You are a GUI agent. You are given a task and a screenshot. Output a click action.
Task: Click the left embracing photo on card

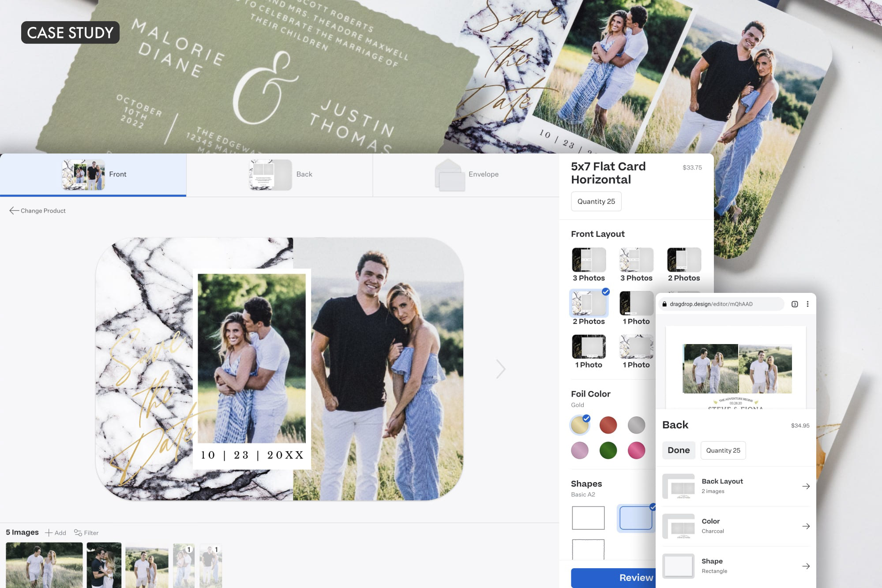coord(251,358)
